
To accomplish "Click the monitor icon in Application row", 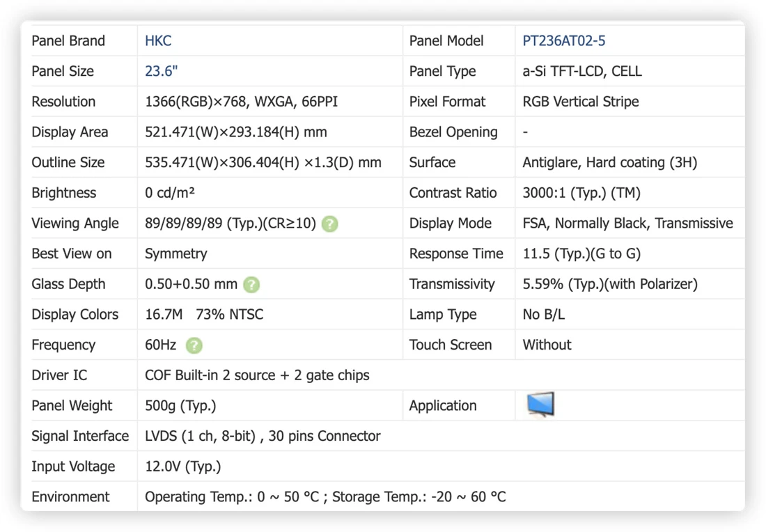I will click(541, 405).
